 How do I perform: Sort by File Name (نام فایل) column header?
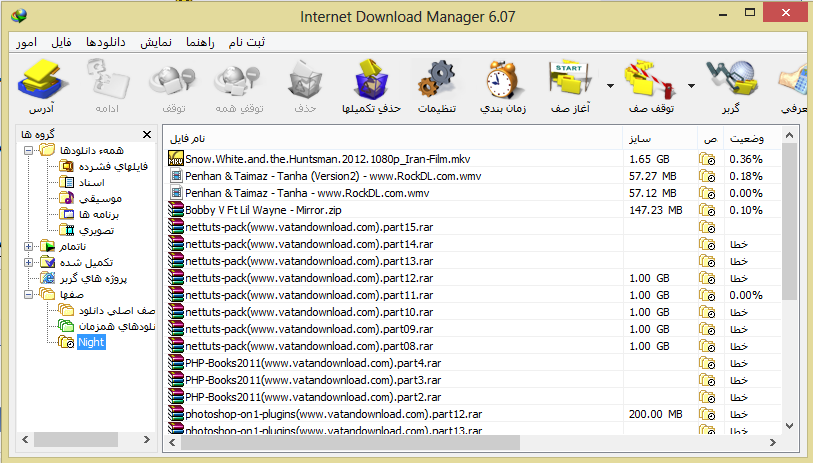coord(394,138)
